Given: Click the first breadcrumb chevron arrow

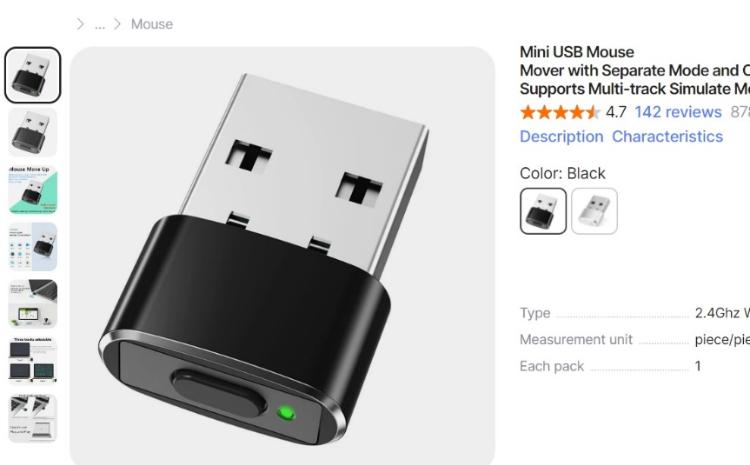Looking at the screenshot, I should [80, 24].
